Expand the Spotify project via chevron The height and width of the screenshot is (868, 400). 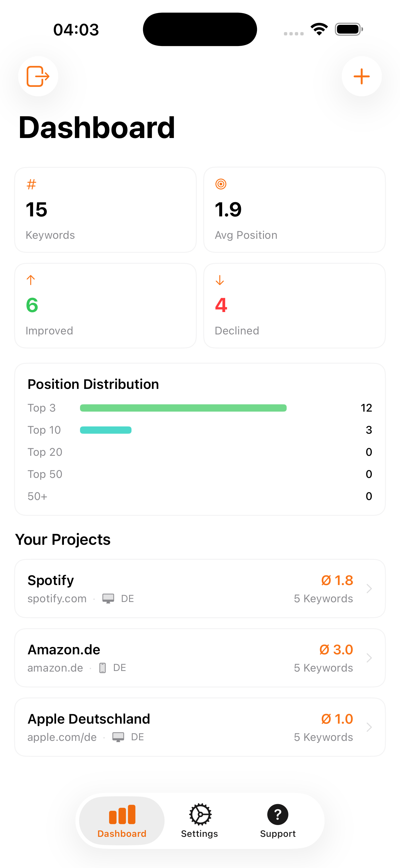point(370,588)
